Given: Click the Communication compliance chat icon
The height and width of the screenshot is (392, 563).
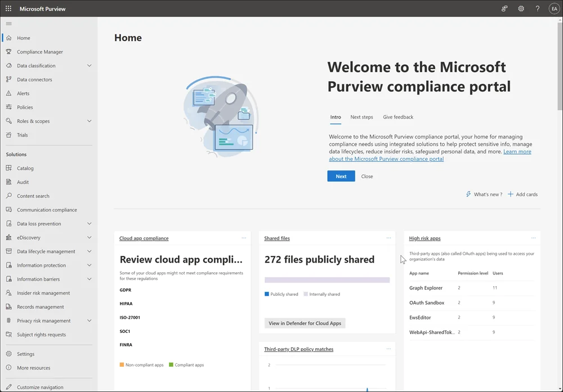Looking at the screenshot, I should click(x=9, y=209).
